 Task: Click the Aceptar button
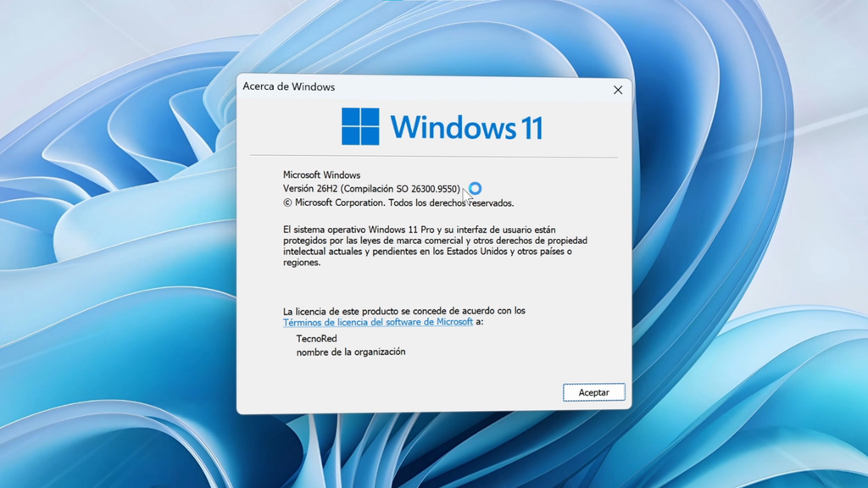pyautogui.click(x=593, y=392)
